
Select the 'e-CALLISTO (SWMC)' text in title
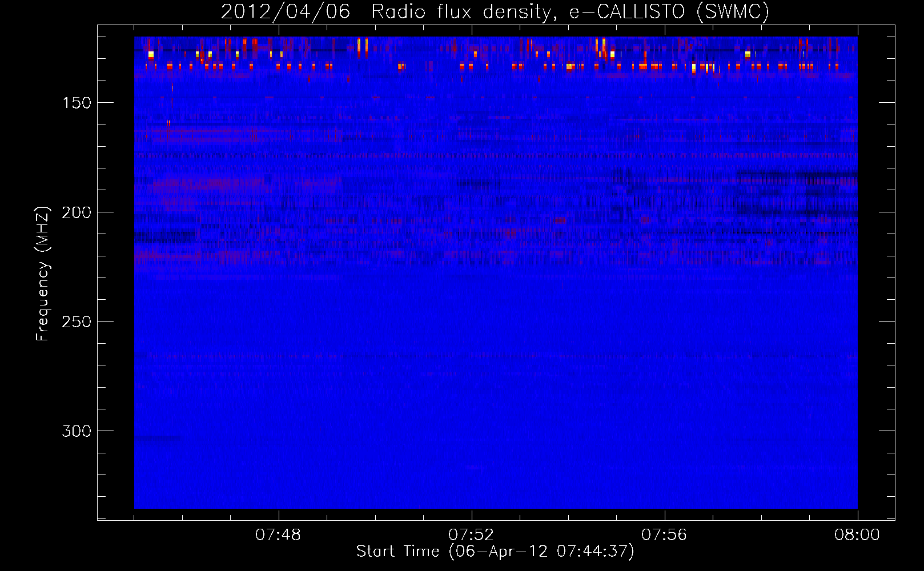click(x=669, y=11)
